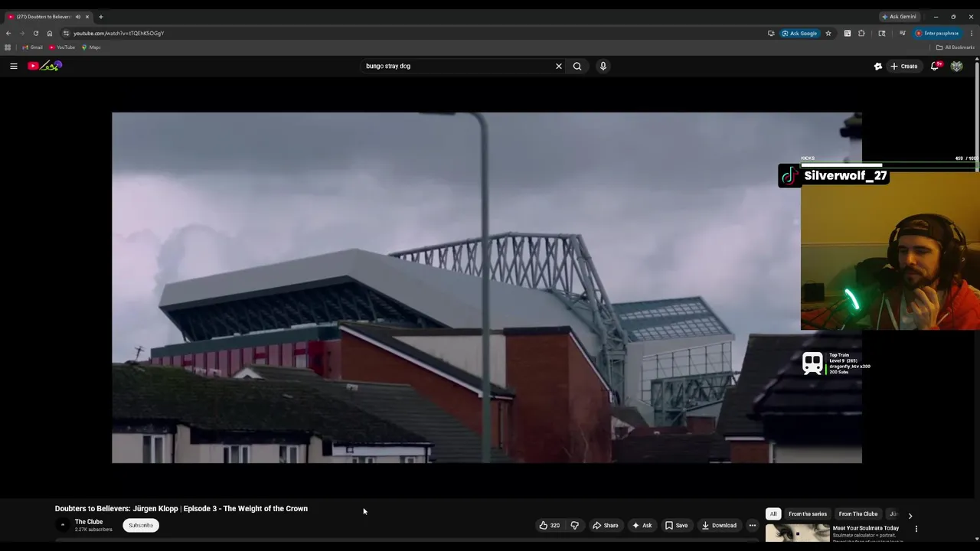
Task: Subscribe to The Clube channel
Action: [x=141, y=525]
